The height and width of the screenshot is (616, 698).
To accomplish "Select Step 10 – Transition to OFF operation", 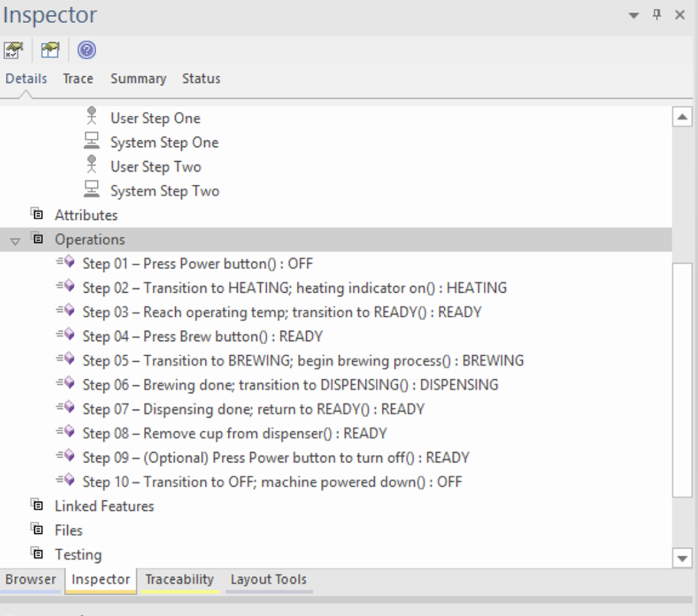I will point(273,482).
